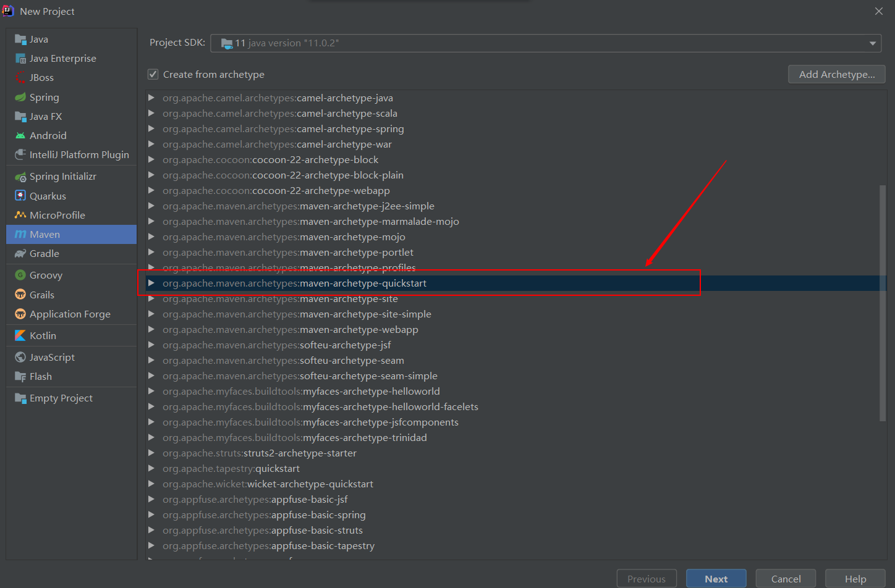Pick the JBoss project icon
Viewport: 895px width, 588px height.
tap(20, 78)
